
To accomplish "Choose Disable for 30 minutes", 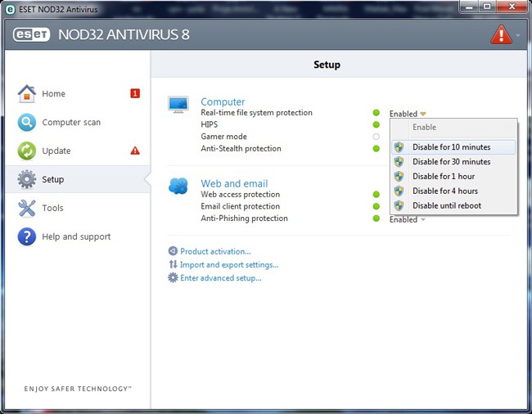I will 453,162.
